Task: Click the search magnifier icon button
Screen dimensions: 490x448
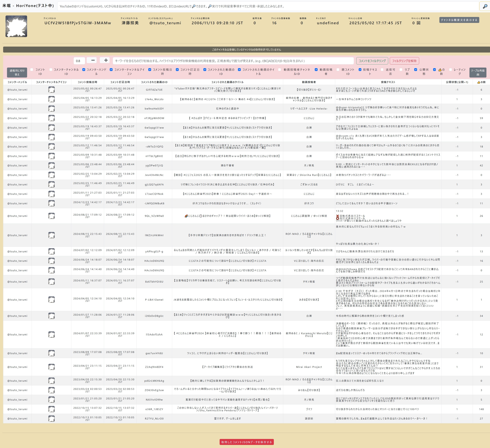Action: 485,6
